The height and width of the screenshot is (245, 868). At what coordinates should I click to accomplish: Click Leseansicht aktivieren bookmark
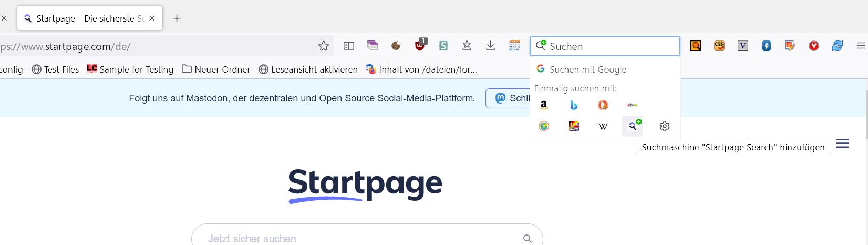coord(308,69)
